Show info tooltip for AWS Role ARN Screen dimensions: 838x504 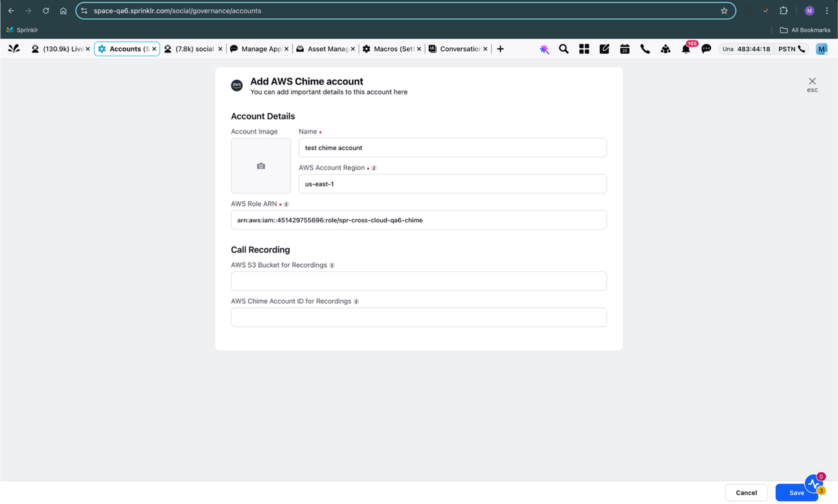(286, 204)
